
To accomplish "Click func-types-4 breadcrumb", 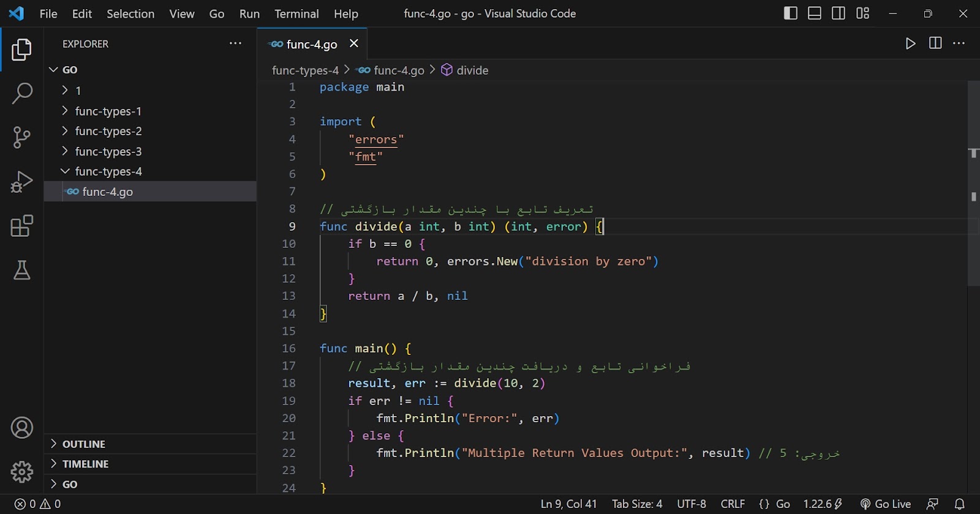I will point(305,70).
